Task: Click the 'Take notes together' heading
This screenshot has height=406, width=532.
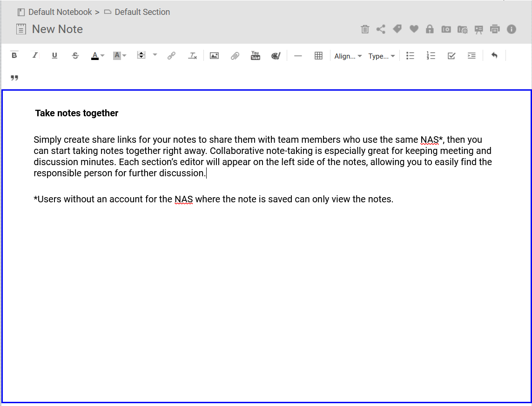Action: click(x=77, y=113)
